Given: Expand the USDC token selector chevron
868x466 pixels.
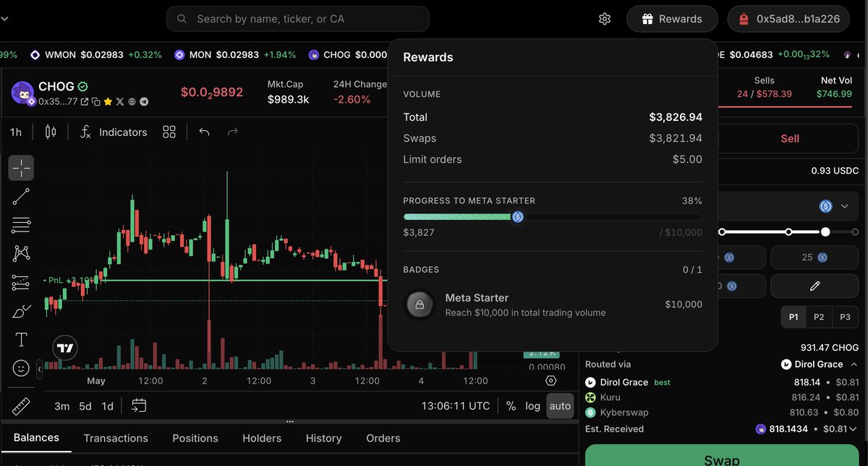Looking at the screenshot, I should pos(845,207).
